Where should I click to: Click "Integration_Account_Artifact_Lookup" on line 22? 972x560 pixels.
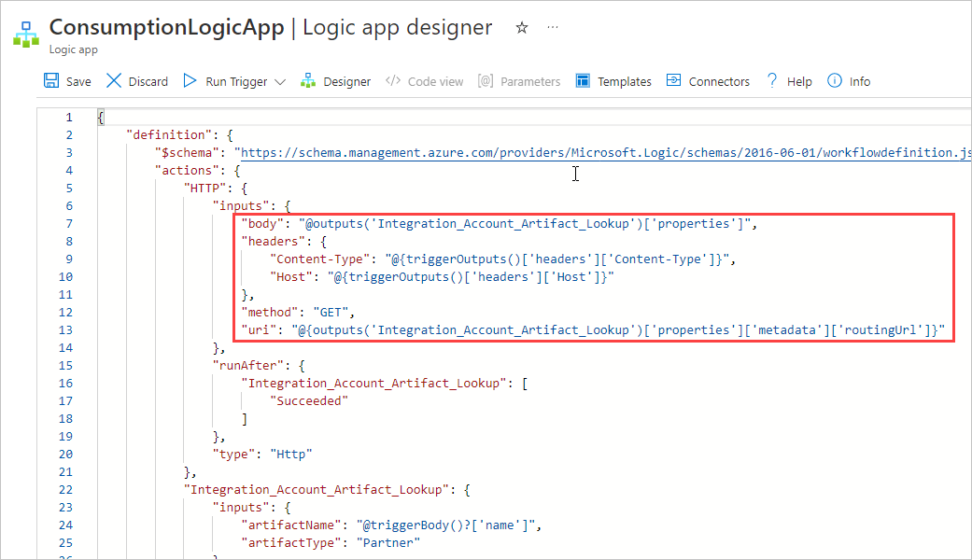click(x=317, y=489)
